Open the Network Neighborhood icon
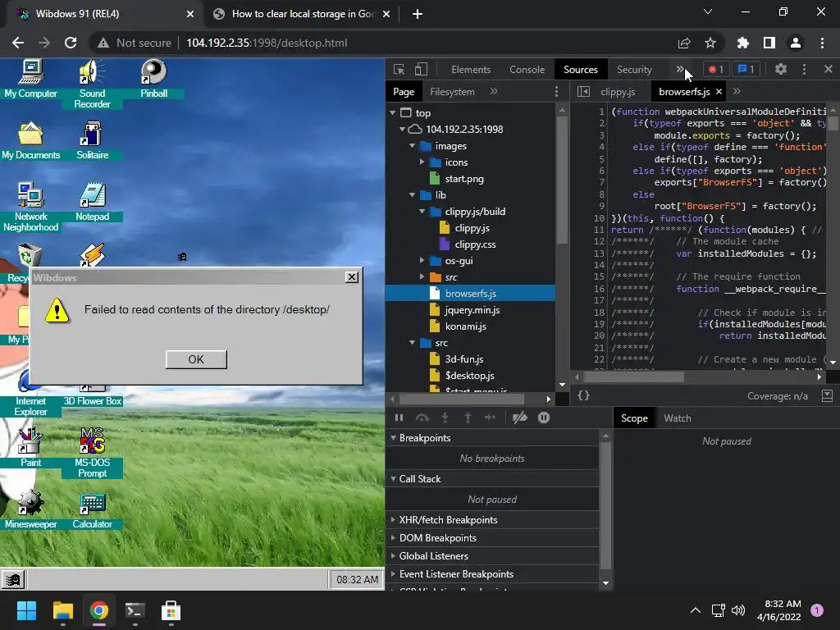840x630 pixels. 30,208
